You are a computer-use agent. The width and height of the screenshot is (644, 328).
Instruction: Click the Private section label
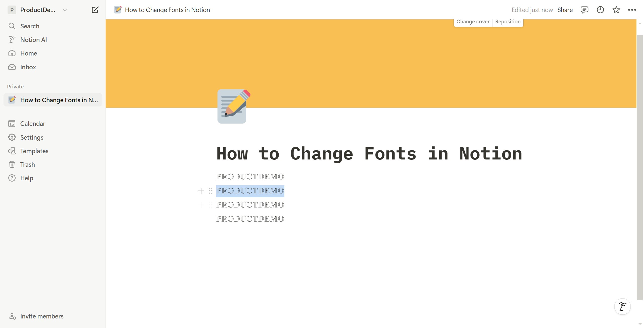pos(15,86)
